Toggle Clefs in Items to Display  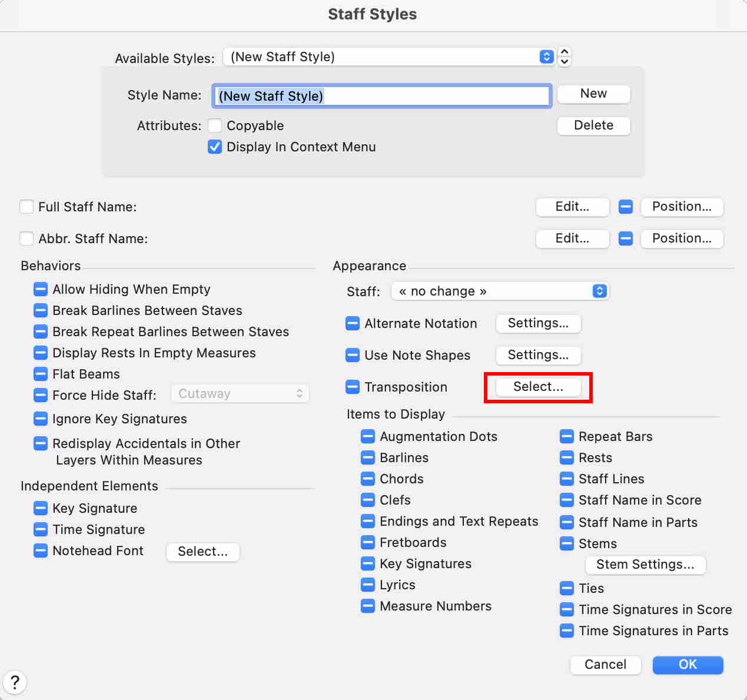pos(368,500)
